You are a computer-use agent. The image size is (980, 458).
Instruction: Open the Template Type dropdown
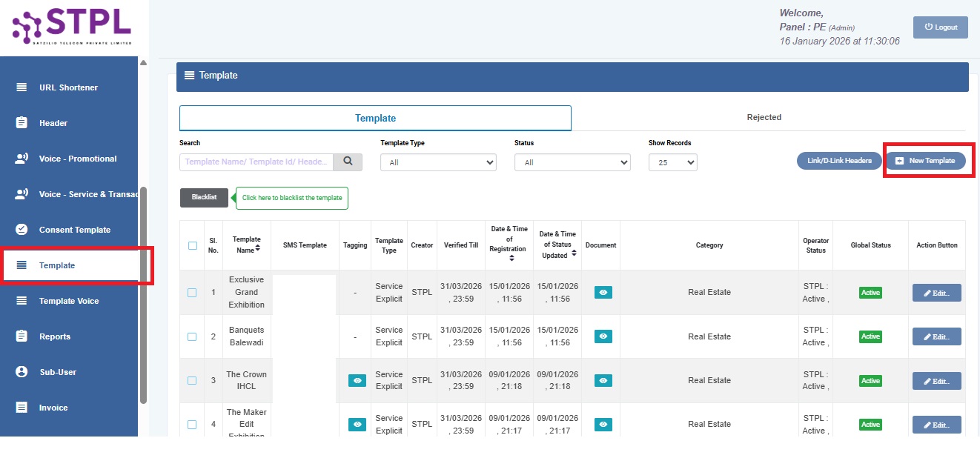(x=438, y=162)
